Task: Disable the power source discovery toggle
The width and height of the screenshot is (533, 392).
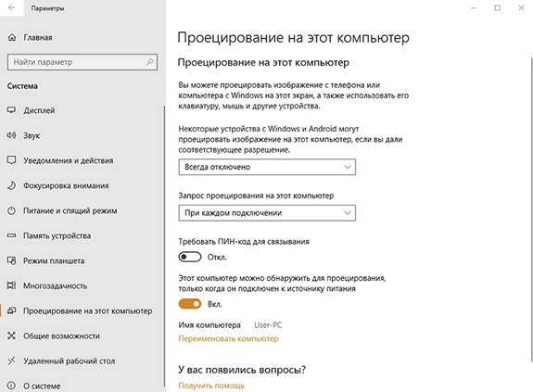Action: (190, 304)
